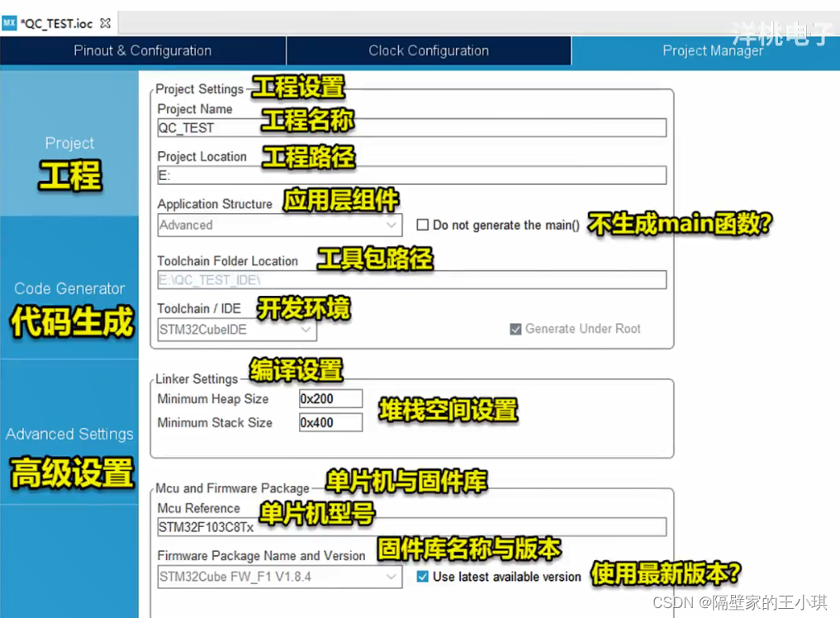Click the Minimum Stack Size label

(215, 422)
